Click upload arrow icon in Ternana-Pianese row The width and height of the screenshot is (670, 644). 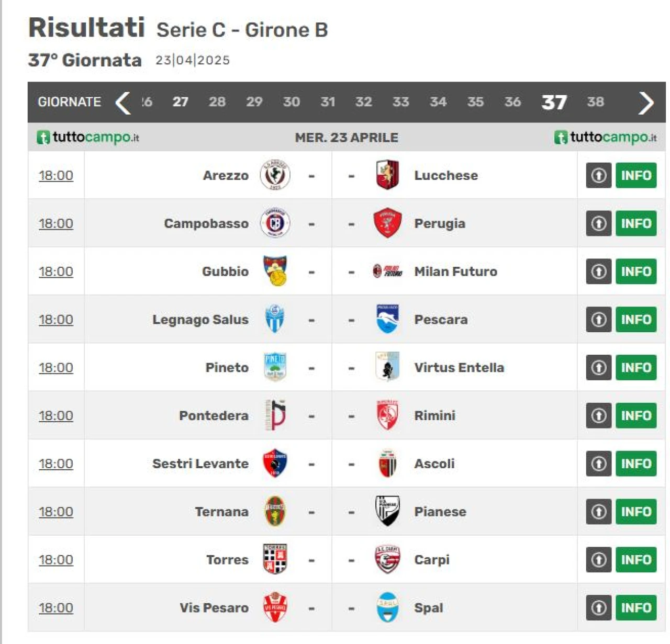pos(599,512)
